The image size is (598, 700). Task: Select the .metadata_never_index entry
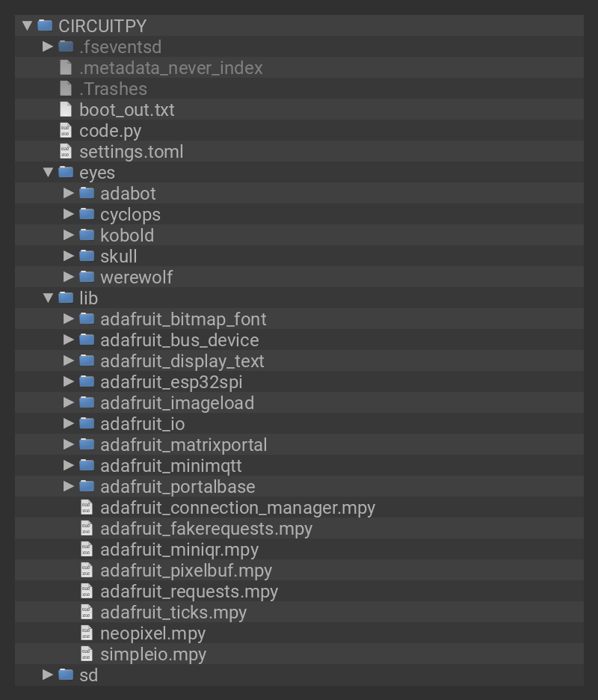pos(170,68)
